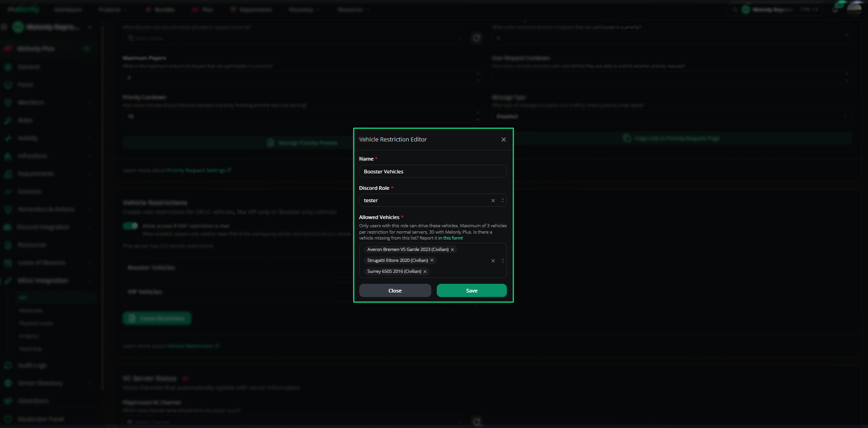Click the Allowed Vehicles field label
This screenshot has width=868, height=428.
tap(379, 218)
